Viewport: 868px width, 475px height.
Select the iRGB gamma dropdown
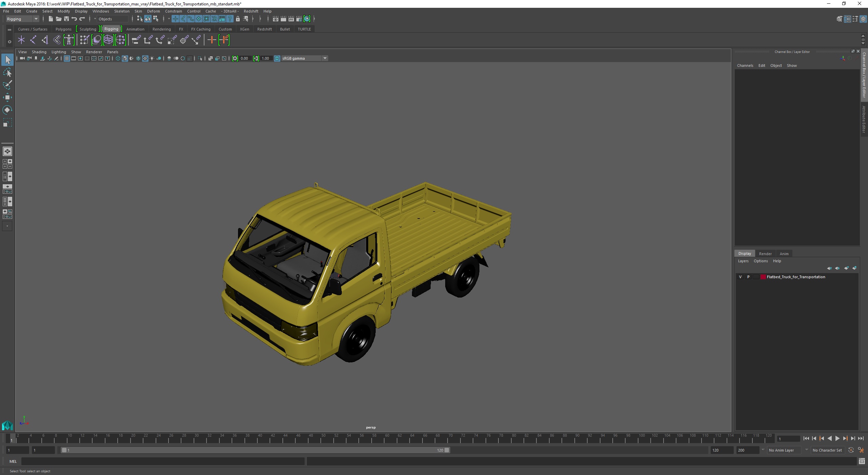pyautogui.click(x=302, y=58)
